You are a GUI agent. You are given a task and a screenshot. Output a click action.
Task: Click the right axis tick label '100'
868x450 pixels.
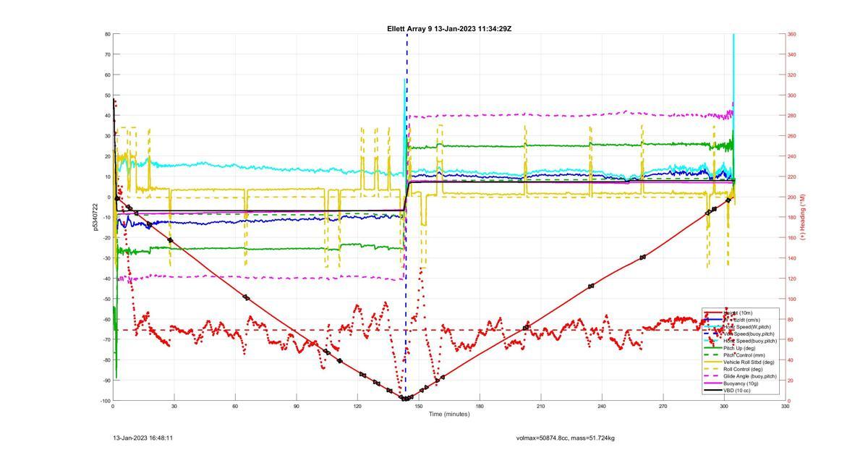[792, 299]
